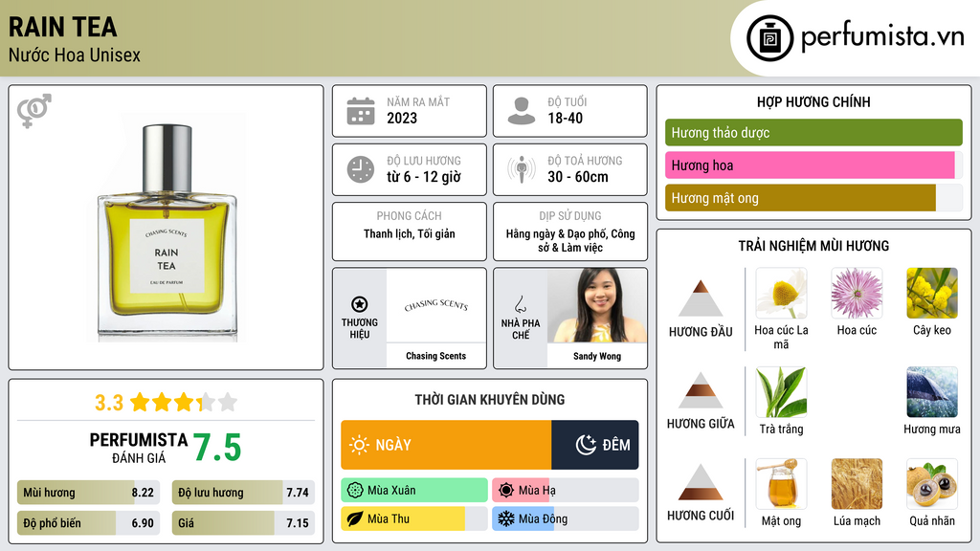Click the clock icon beside Độ lưu hương
This screenshot has width=980, height=551.
point(361,169)
